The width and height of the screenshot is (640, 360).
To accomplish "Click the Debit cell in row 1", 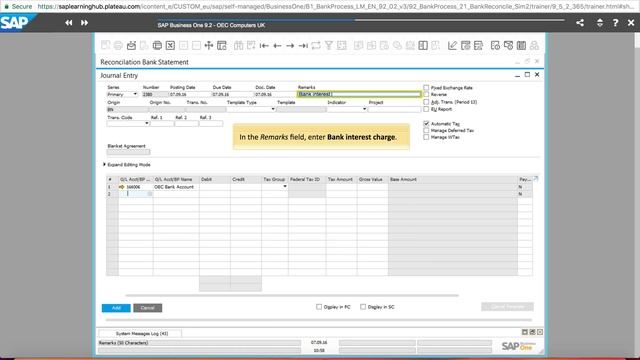I will point(215,187).
